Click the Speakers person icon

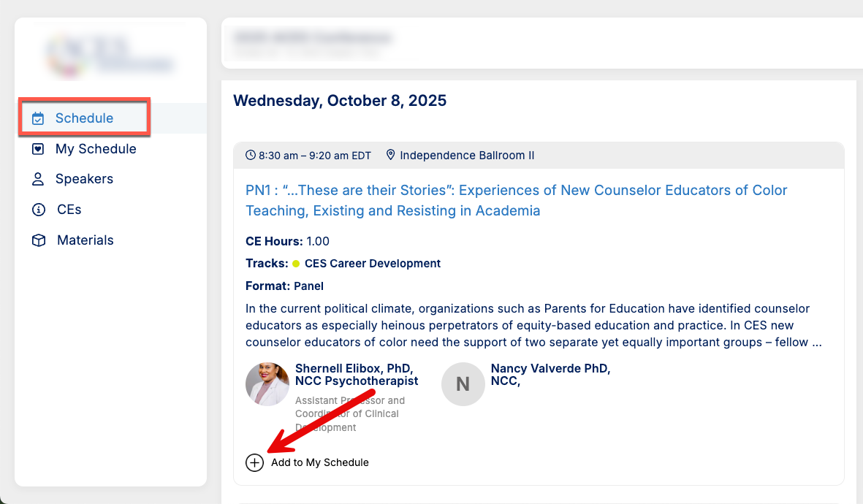[x=38, y=180]
